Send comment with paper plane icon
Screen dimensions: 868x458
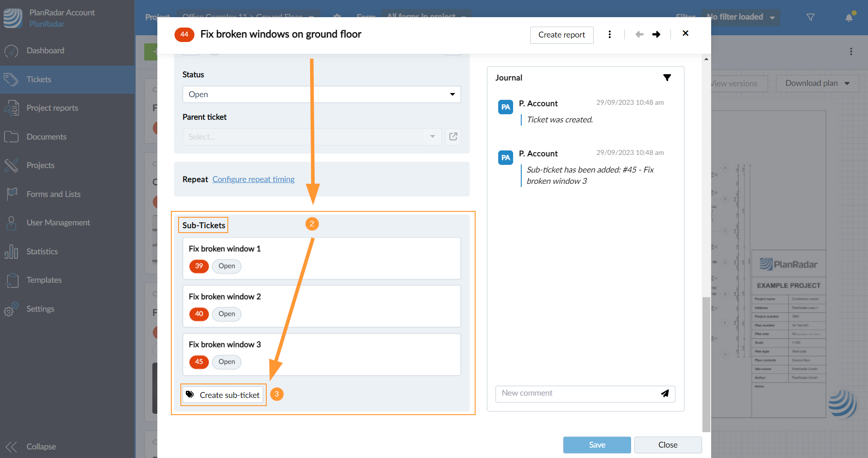point(665,393)
